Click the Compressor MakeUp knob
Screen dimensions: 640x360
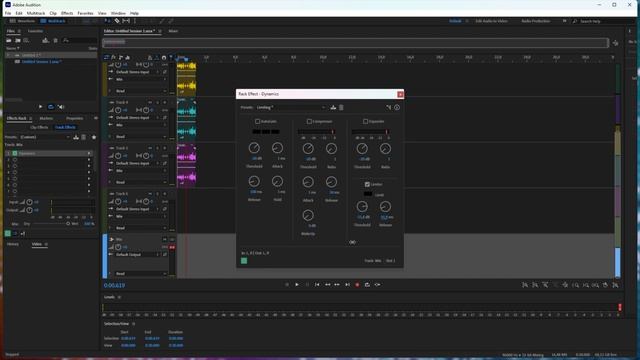(x=308, y=215)
